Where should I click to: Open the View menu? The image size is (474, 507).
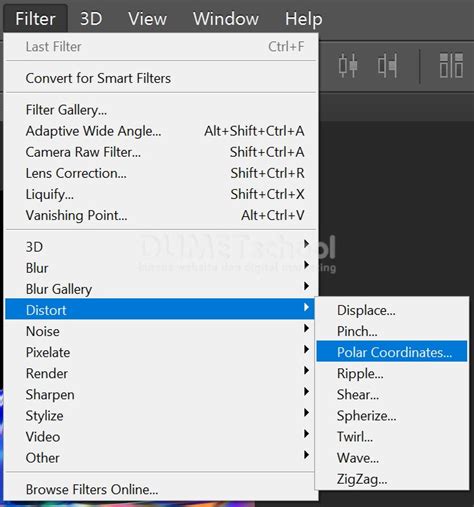click(147, 19)
